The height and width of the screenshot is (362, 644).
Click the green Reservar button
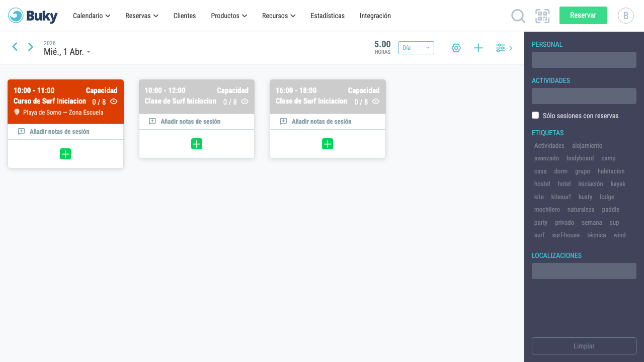click(x=583, y=15)
